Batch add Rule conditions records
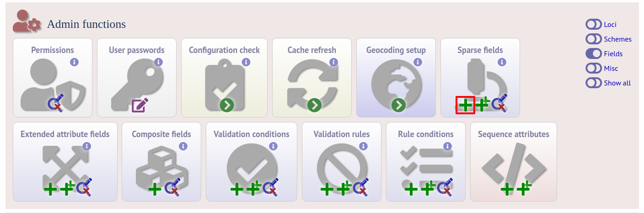 pos(427,188)
